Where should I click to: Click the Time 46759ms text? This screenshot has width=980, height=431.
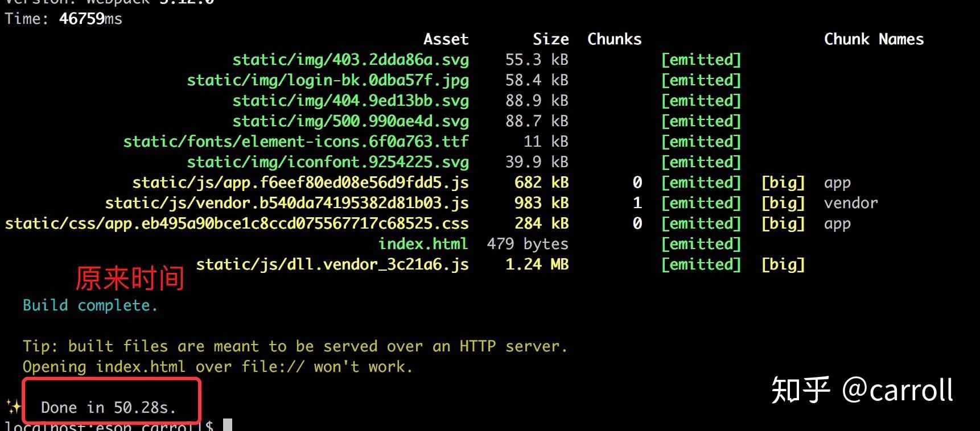coord(64,19)
